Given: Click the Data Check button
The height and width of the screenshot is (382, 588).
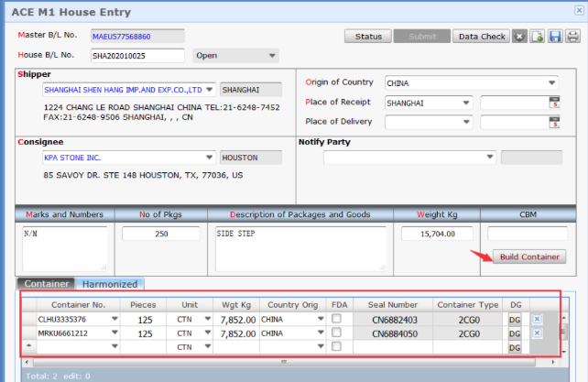Looking at the screenshot, I should click(482, 37).
